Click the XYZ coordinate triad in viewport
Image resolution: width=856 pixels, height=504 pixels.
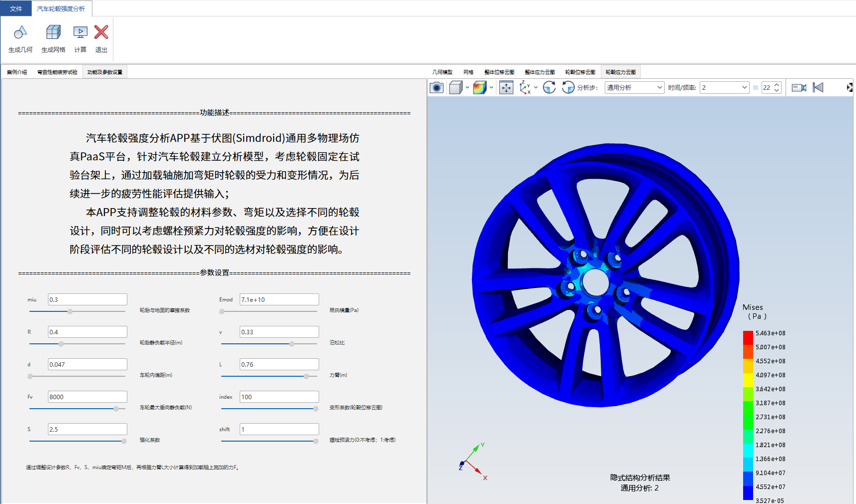(x=472, y=462)
